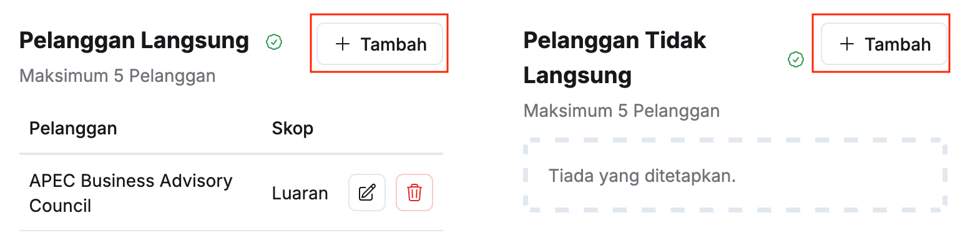
Task: Click the word 'Langsung' on heading's second line
Action: point(577,76)
